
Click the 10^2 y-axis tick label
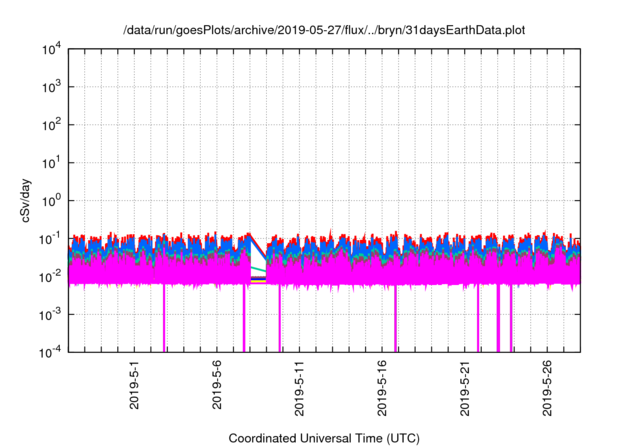[x=52, y=125]
